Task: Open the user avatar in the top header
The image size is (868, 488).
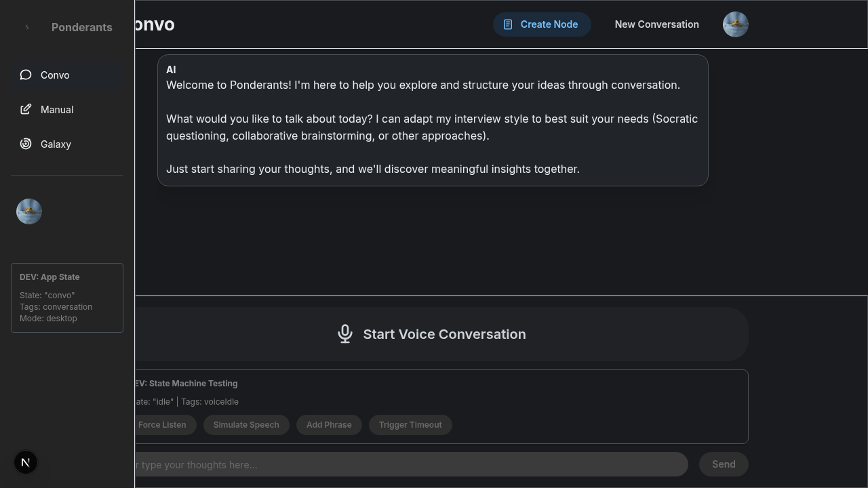Action: click(x=735, y=24)
